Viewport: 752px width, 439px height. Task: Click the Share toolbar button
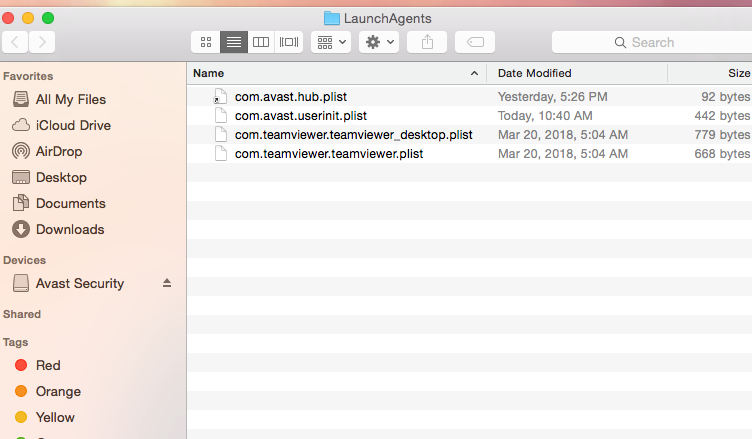[427, 42]
